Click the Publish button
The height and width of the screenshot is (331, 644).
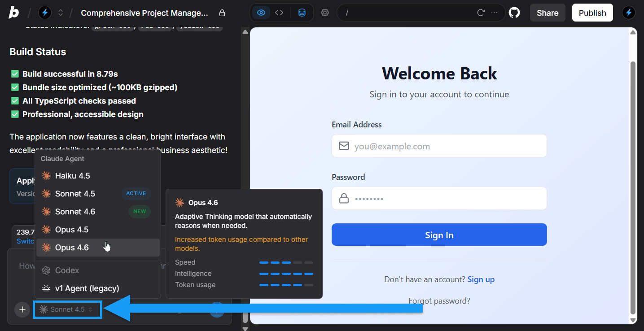pos(592,12)
